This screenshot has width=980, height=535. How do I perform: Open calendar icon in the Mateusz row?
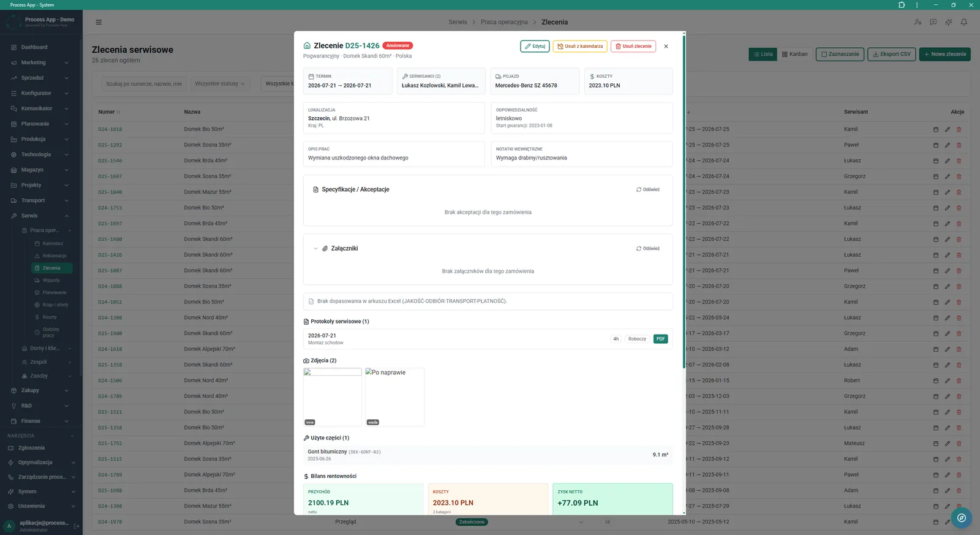tap(935, 443)
